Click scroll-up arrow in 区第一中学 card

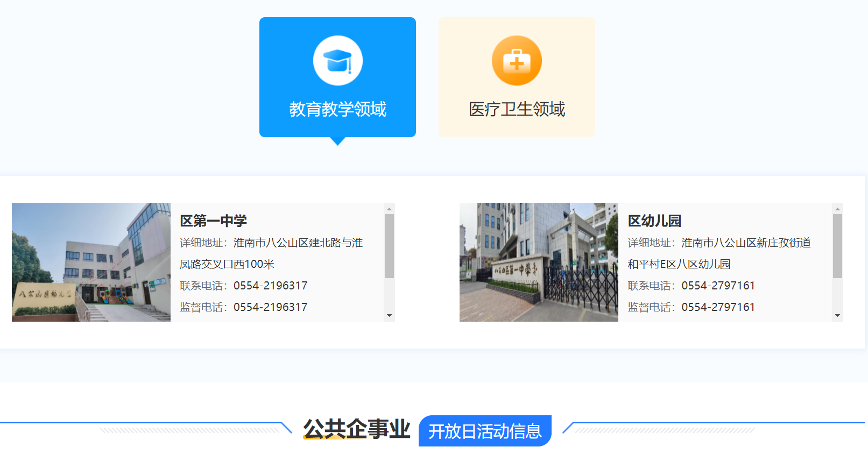(x=390, y=209)
